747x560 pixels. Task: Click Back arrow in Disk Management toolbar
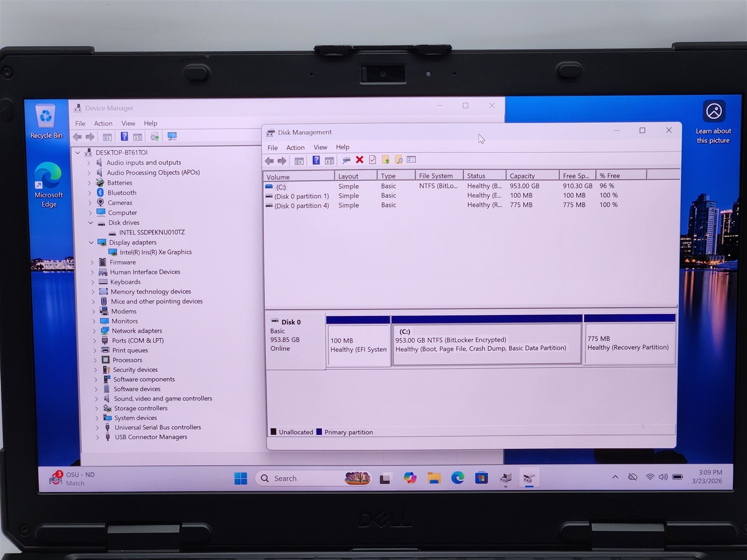[x=269, y=161]
